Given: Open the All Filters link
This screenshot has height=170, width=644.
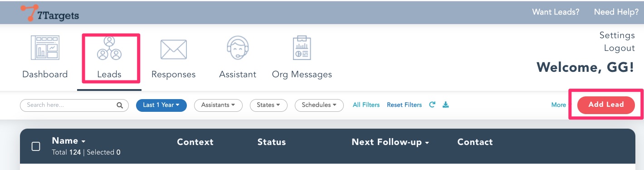Looking at the screenshot, I should tap(366, 105).
